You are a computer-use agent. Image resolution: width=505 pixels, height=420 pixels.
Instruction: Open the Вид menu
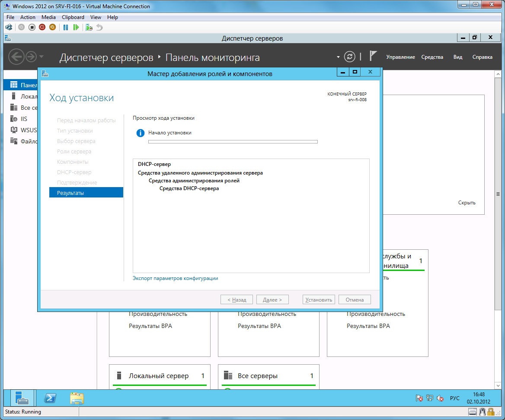click(457, 57)
